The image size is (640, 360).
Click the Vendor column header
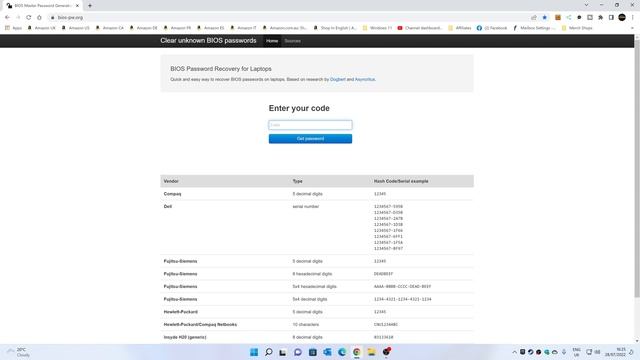tap(171, 181)
